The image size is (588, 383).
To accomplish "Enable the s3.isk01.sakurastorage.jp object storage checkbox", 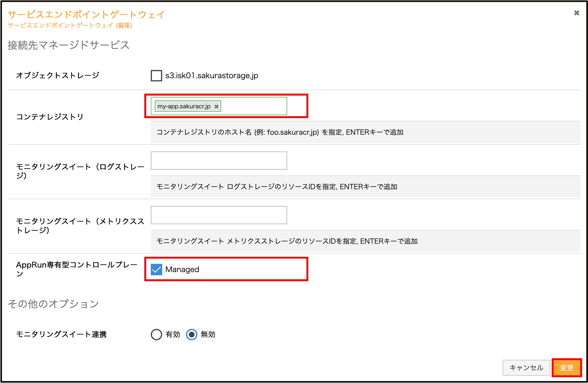I will (156, 76).
